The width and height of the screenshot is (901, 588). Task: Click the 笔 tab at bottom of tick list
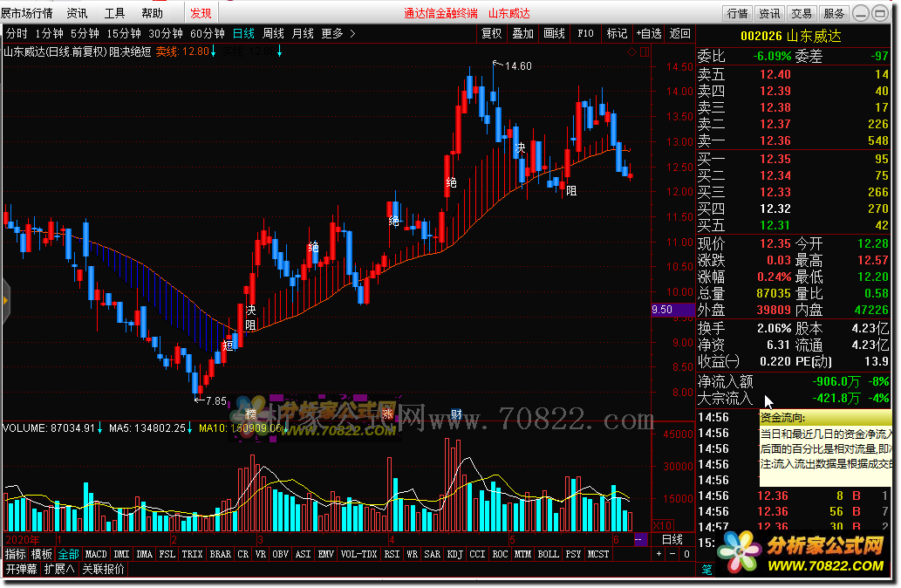(x=706, y=569)
